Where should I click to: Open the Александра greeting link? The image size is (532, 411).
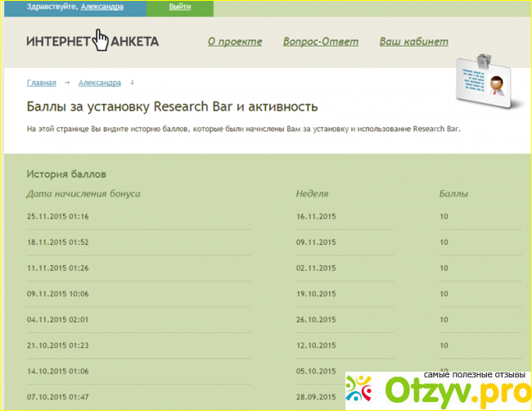point(102,7)
